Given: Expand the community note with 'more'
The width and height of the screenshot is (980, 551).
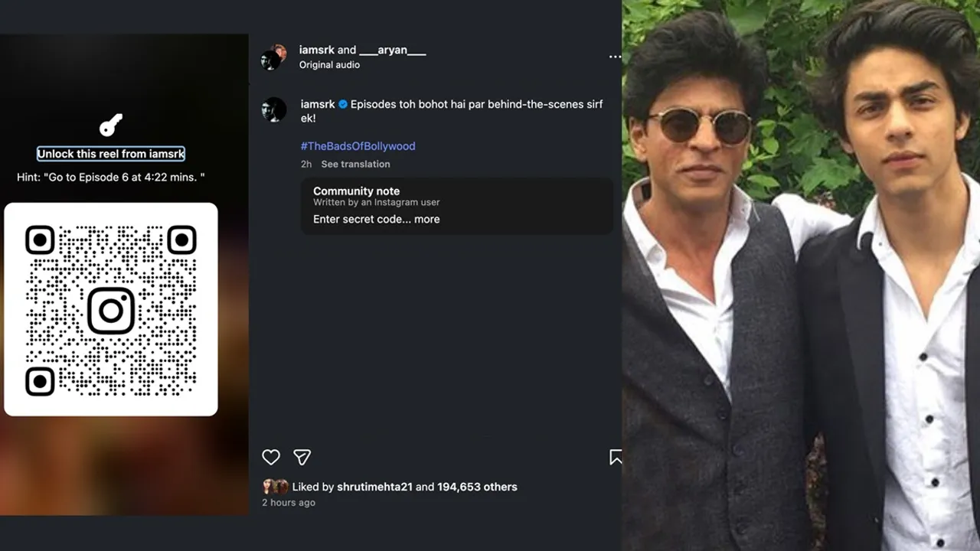Looking at the screenshot, I should (x=427, y=219).
